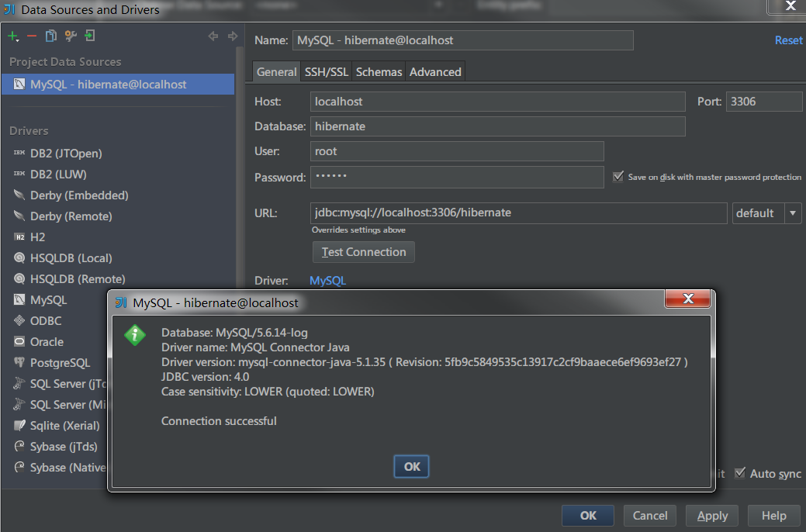Select MySQL - hibernate@localhost data source
Viewport: 806px width, 532px height.
pyautogui.click(x=118, y=85)
